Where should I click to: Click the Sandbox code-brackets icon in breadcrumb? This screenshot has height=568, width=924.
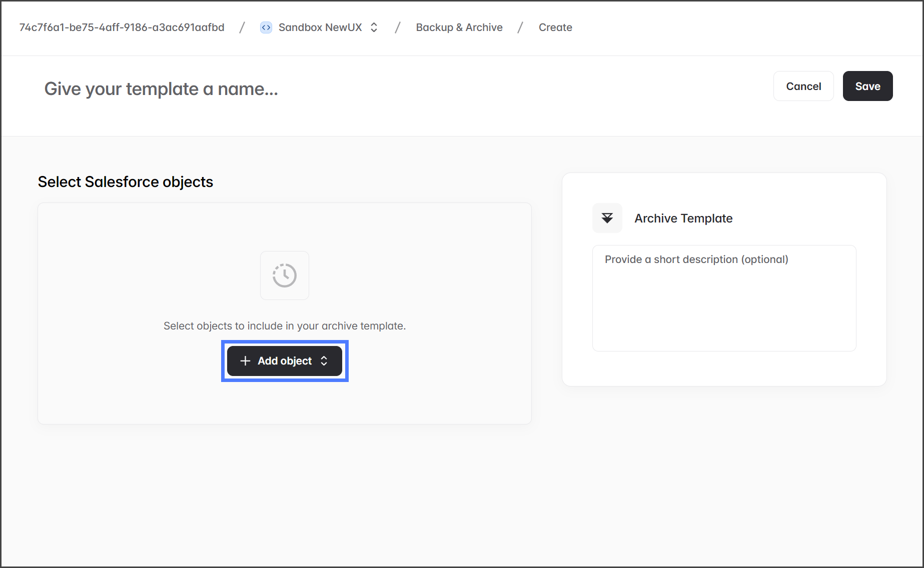click(x=266, y=27)
